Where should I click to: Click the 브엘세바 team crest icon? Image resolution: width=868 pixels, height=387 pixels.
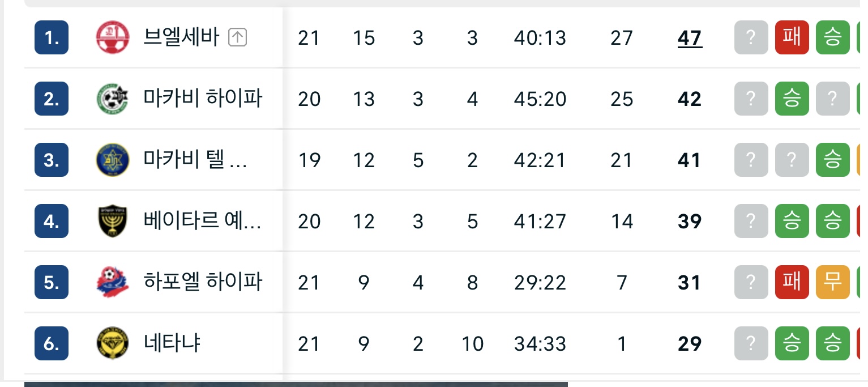pos(113,38)
